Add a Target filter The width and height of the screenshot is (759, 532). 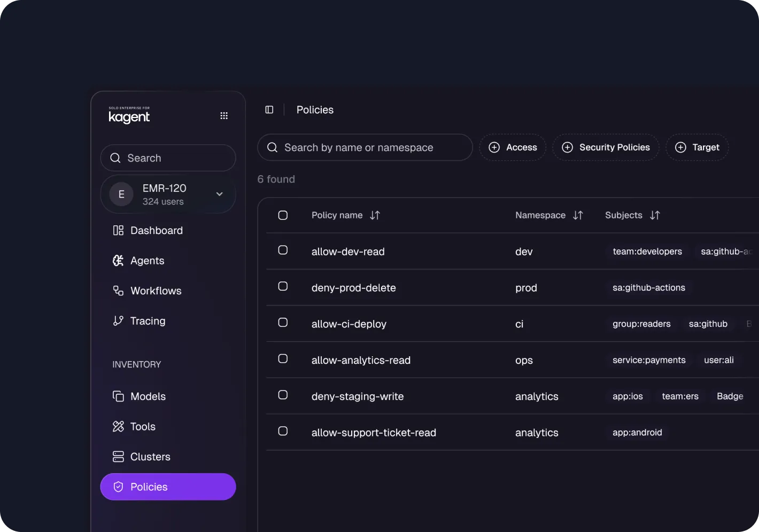[697, 147]
